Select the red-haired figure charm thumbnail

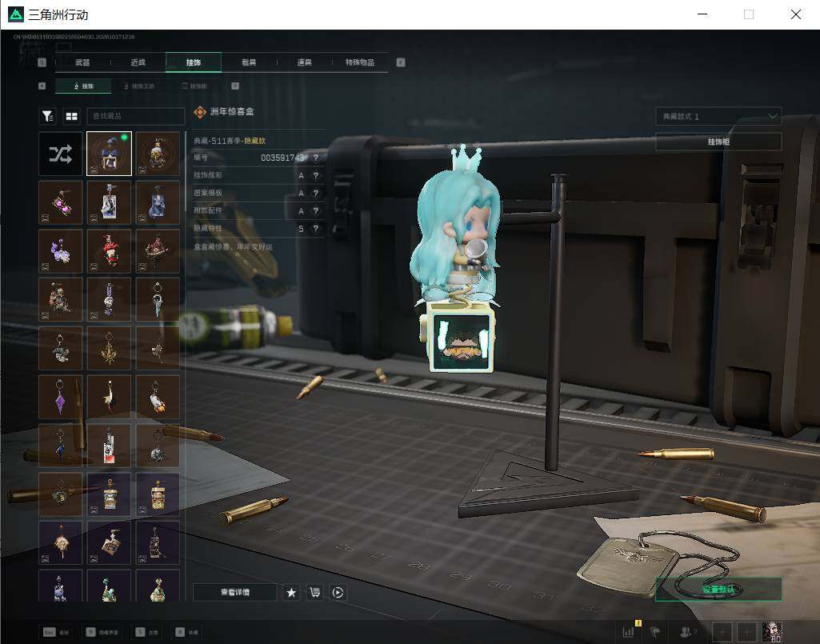109,251
